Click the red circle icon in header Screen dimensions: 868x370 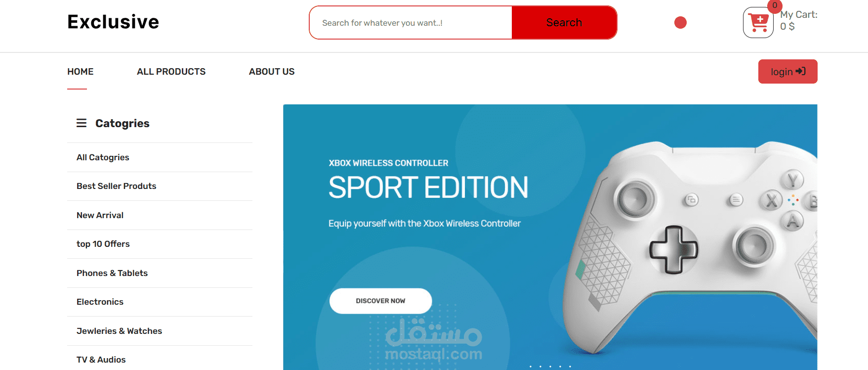point(680,23)
